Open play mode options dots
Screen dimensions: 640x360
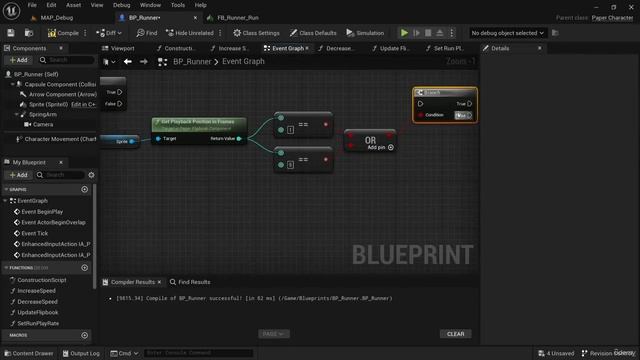451,33
